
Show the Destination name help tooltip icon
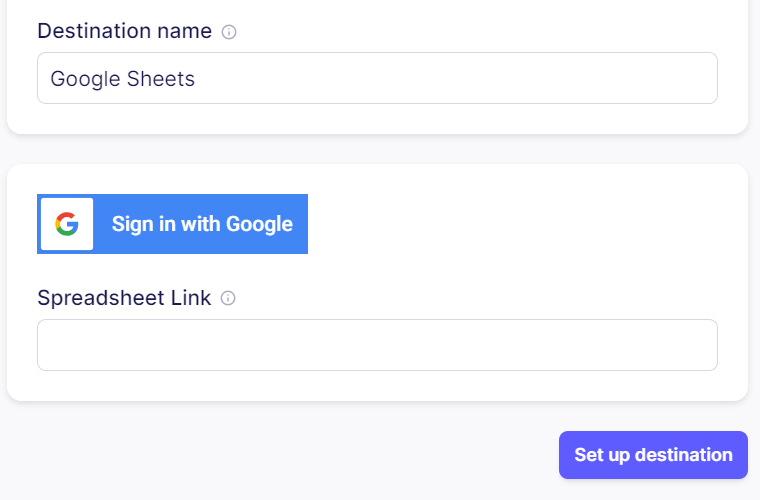(229, 32)
